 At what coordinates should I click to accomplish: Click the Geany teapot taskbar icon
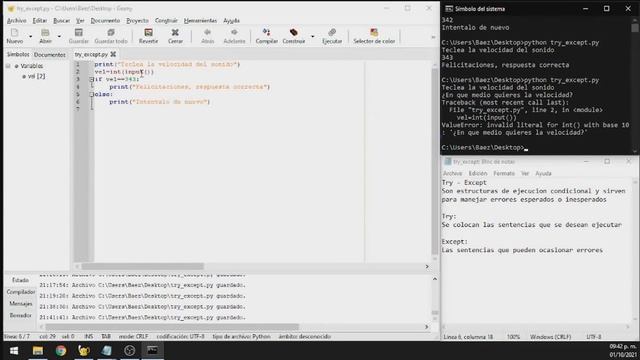pyautogui.click(x=84, y=351)
